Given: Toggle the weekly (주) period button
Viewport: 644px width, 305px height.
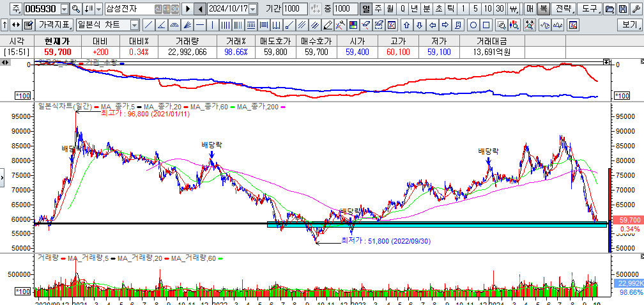Looking at the screenshot, I should [378, 9].
